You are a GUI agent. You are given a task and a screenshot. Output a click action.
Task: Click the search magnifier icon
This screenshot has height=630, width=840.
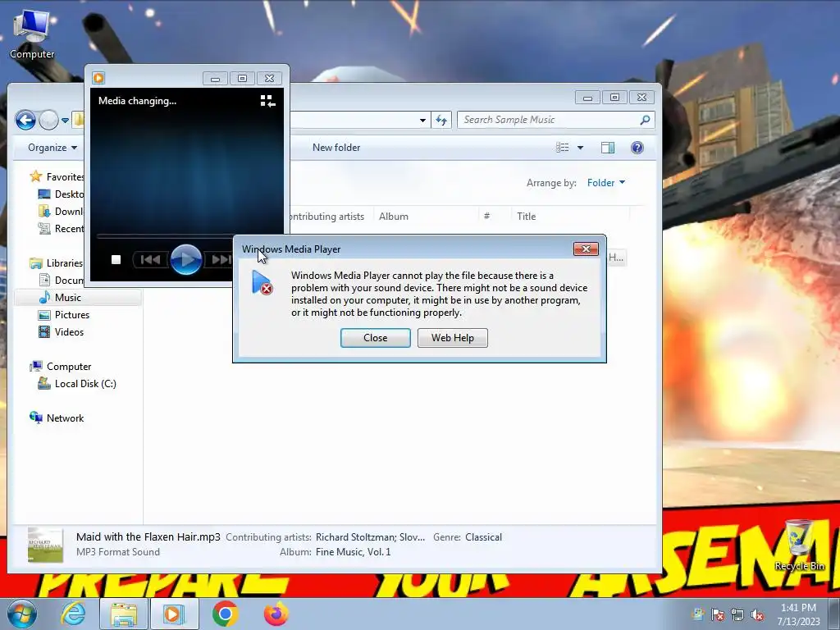tap(645, 120)
